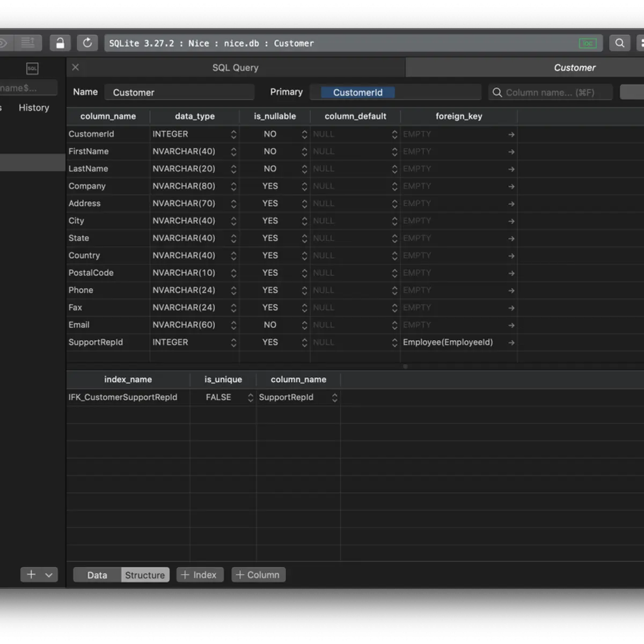The image size is (644, 644).
Task: Click the Phone foreign key arrow
Action: tap(511, 290)
